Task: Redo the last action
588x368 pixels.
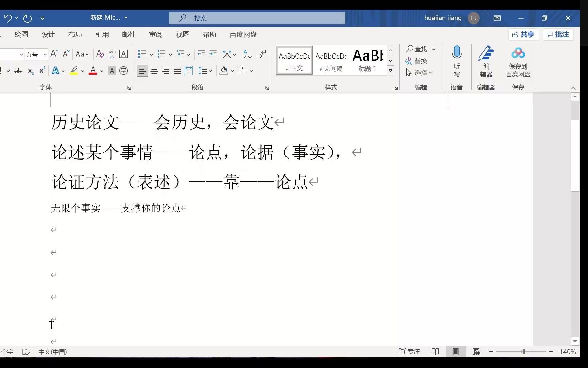Action: pos(27,18)
